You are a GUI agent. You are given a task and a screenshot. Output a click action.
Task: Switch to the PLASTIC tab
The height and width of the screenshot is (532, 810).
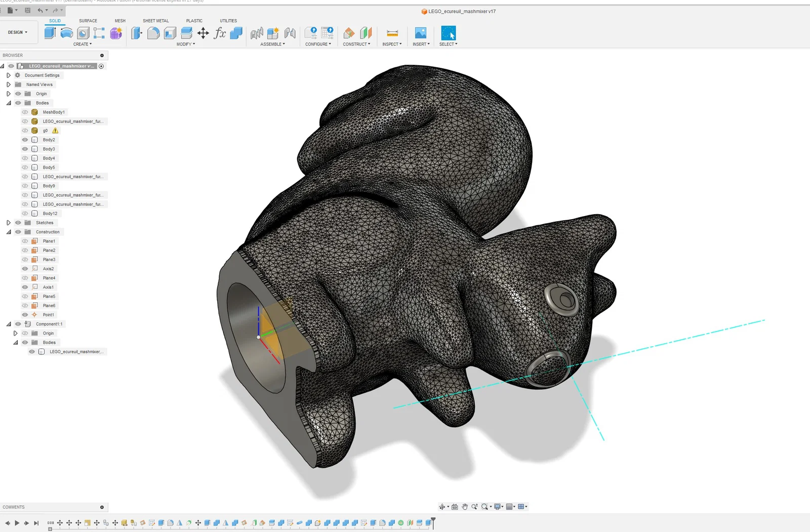coord(194,21)
